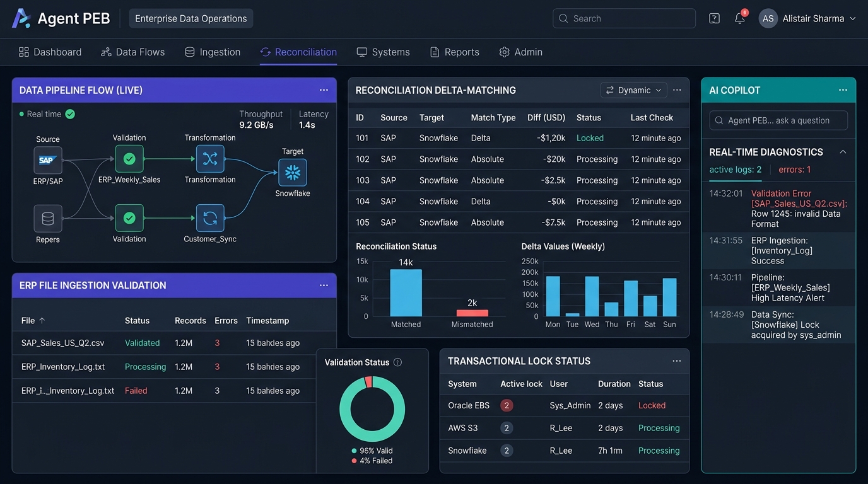The height and width of the screenshot is (484, 868).
Task: Click the ERP_Inventory_Log.txt Processing status
Action: click(x=145, y=367)
